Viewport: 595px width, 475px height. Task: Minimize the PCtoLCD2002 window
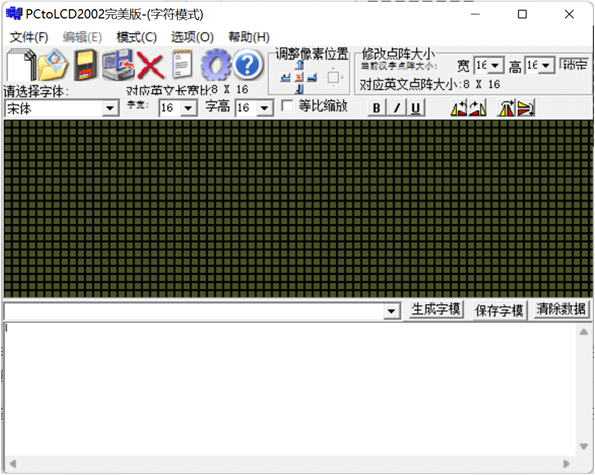(x=475, y=14)
